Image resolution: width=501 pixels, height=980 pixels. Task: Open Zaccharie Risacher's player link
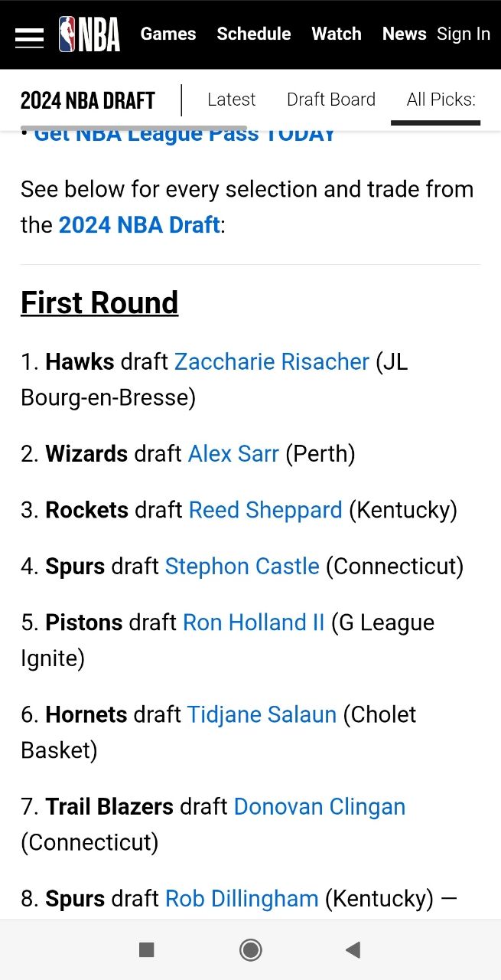click(272, 361)
